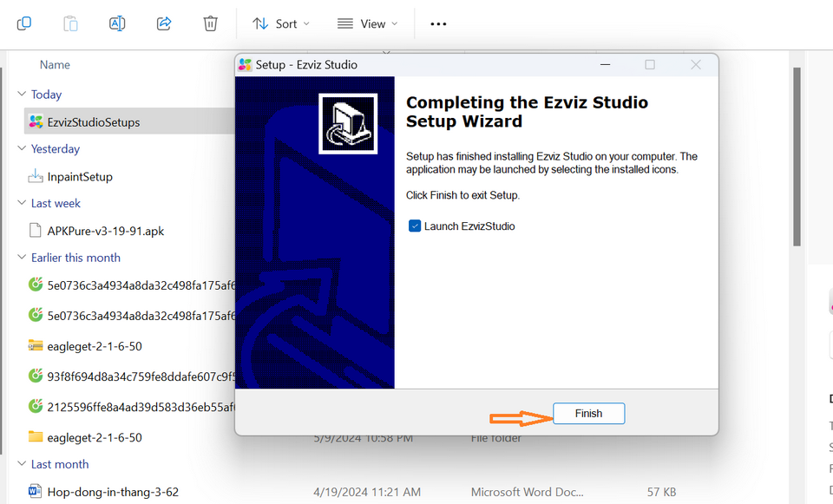The height and width of the screenshot is (504, 833).
Task: Click the APKPure apk blank file icon
Action: click(36, 231)
